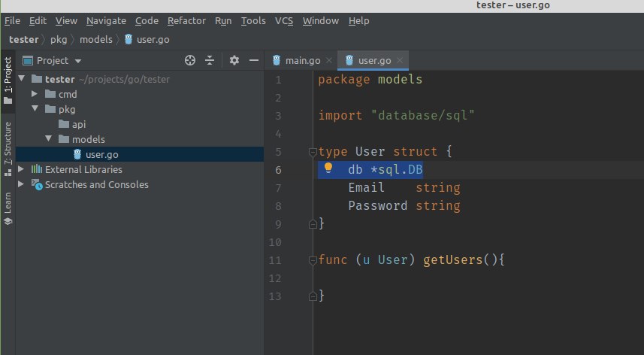The image size is (644, 355).
Task: Click the yellow lightbulb intention icon
Action: (328, 168)
